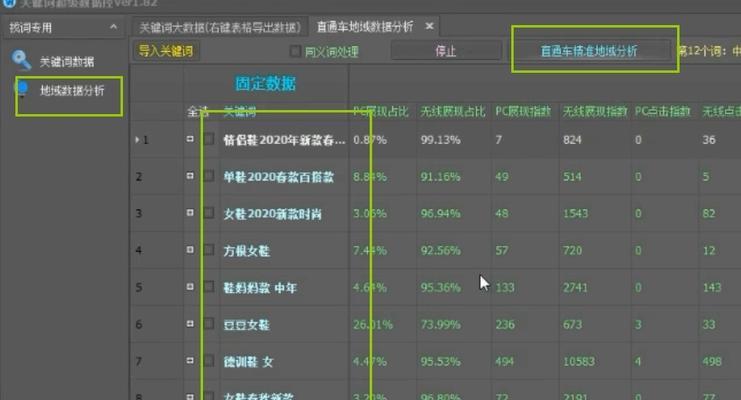Viewport: 741px width, 400px height.
Task: Select the checkbox for 方根女鞋
Action: click(x=209, y=251)
